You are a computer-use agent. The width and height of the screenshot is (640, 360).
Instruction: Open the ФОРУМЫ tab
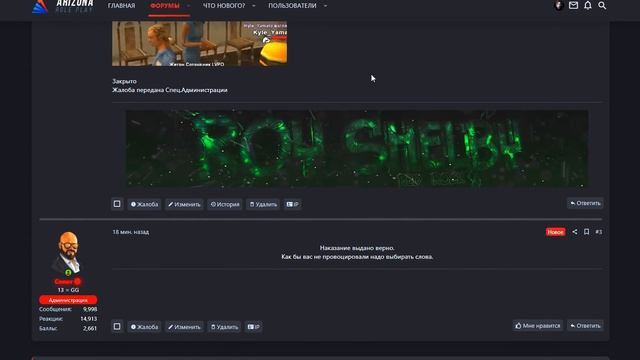pos(165,6)
